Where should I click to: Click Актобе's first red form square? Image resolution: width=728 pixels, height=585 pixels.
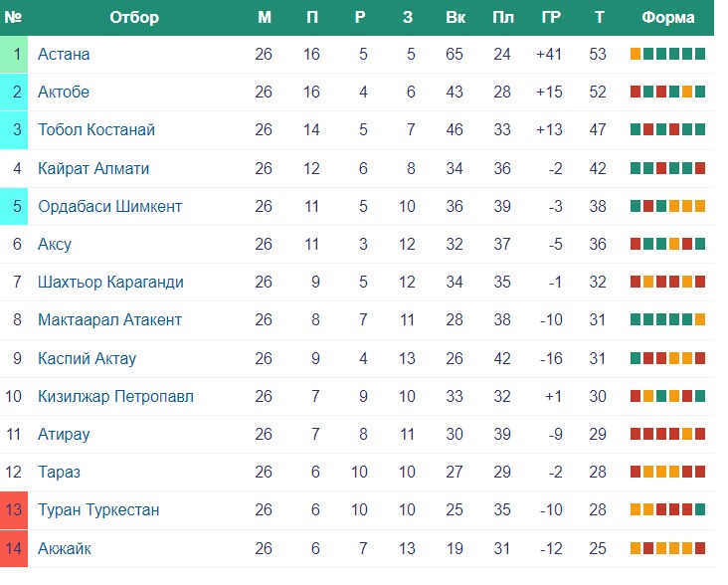636,92
